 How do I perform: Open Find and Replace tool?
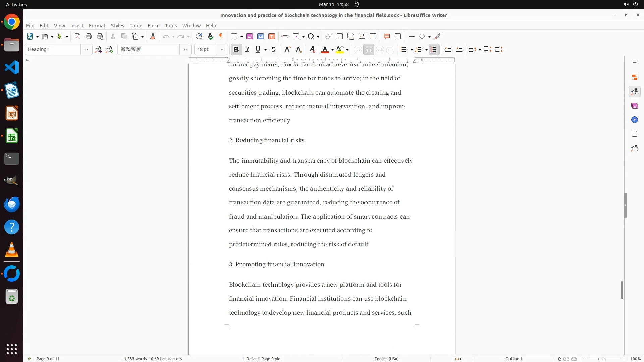(x=199, y=36)
